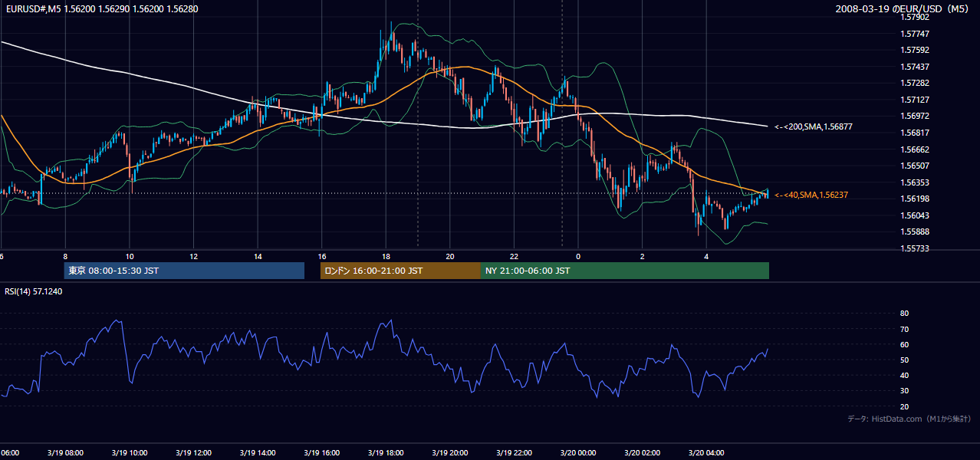Click RSI axis level 80
This screenshot has height=460, width=980.
tap(904, 314)
